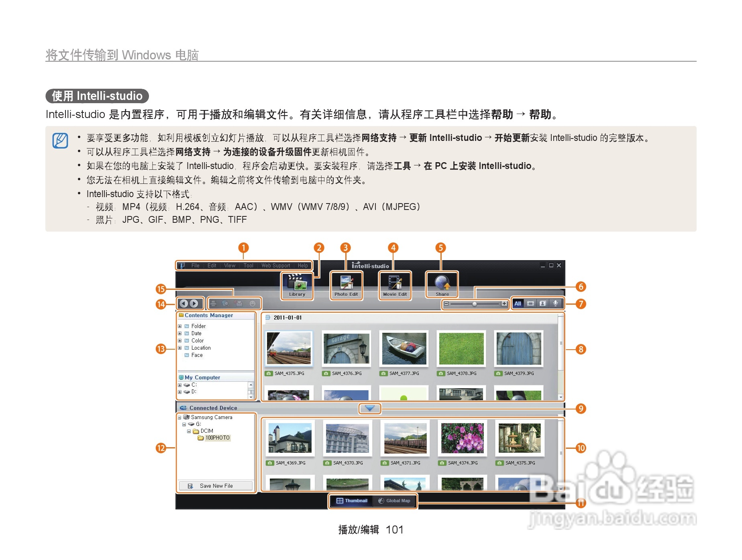This screenshot has width=742, height=560.
Task: Click blue down arrow to hide device panel
Action: pyautogui.click(x=370, y=408)
